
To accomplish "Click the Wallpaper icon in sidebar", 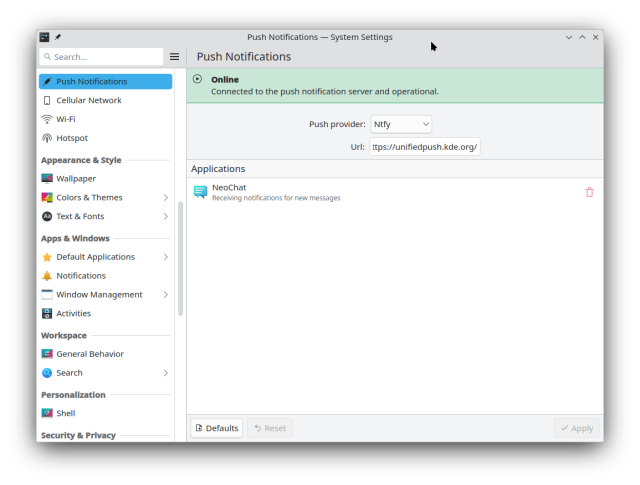I will coord(47,178).
